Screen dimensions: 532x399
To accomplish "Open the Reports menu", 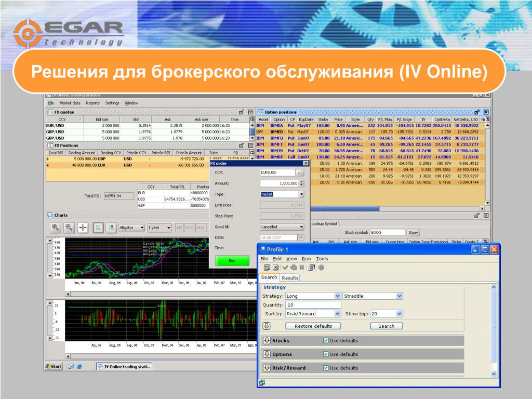I will tap(92, 103).
